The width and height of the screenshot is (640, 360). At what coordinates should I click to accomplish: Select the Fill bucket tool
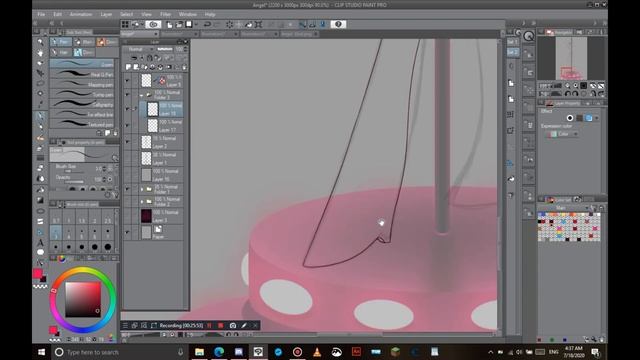pos(40,190)
